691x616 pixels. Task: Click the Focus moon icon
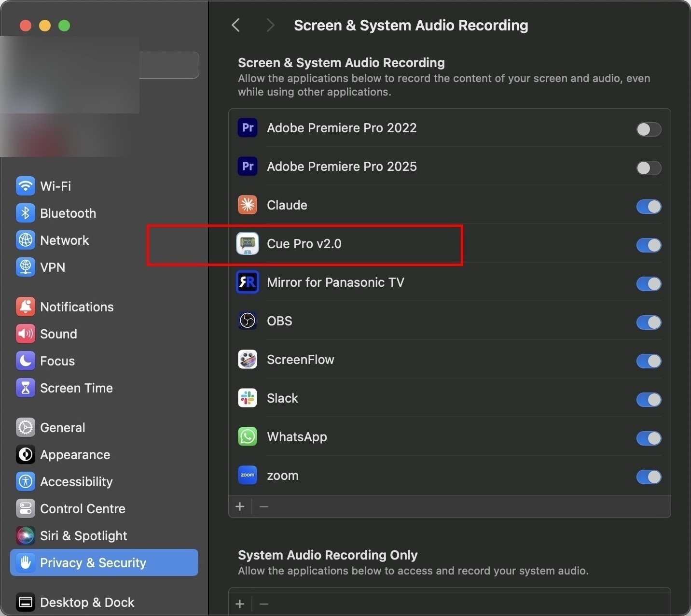[25, 361]
